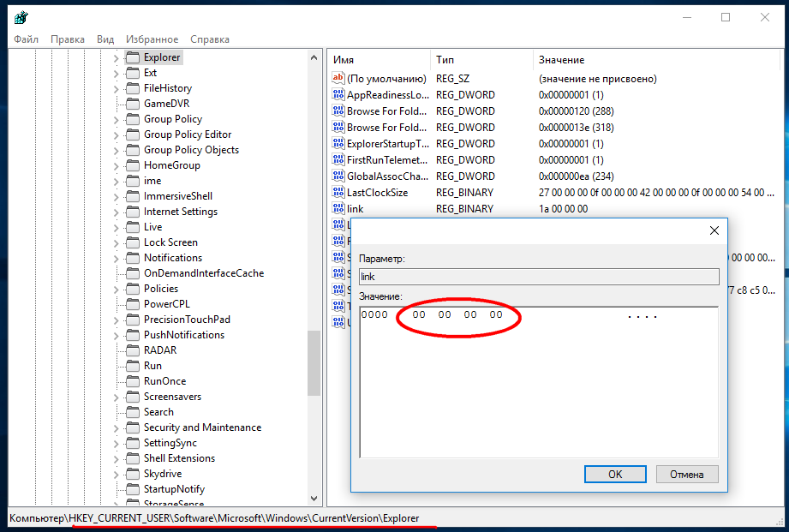Expand the Security and Maintenance node
Image resolution: width=789 pixels, height=532 pixels.
[117, 429]
